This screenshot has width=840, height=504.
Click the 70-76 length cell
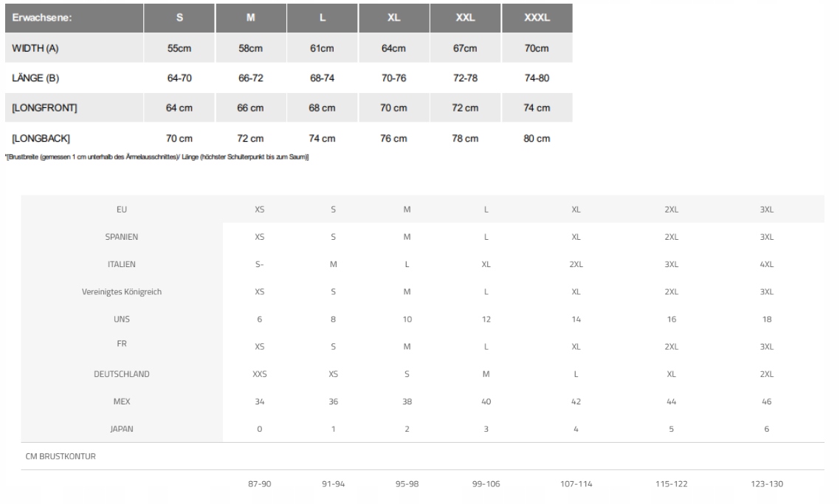point(393,78)
